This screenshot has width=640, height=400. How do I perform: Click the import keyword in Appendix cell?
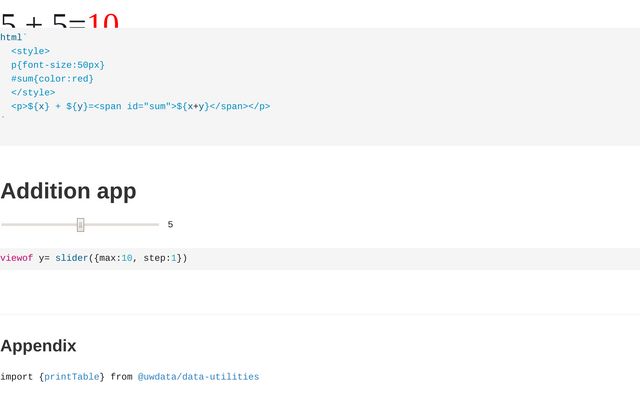click(16, 377)
